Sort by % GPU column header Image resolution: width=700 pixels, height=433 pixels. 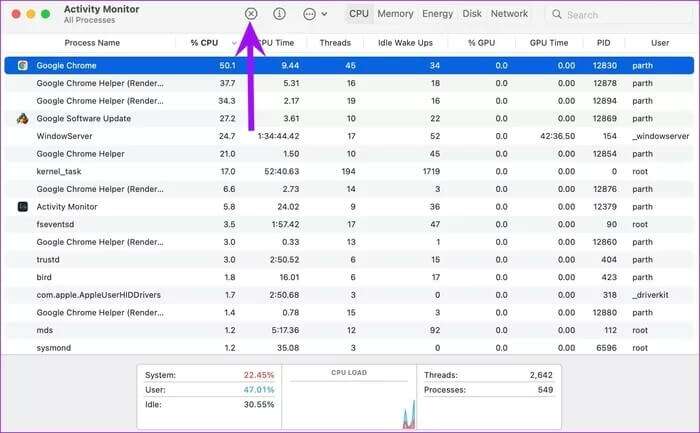(481, 43)
